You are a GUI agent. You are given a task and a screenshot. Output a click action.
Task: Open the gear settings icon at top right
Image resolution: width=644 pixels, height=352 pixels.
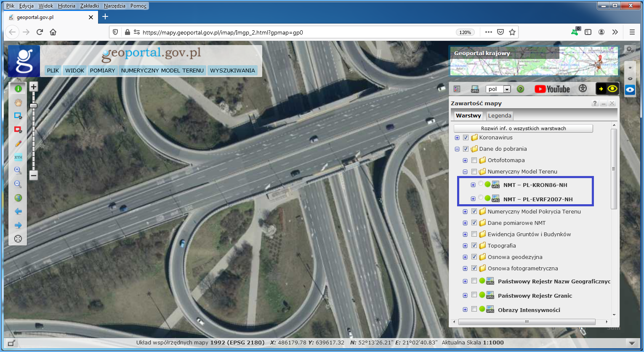point(630,49)
